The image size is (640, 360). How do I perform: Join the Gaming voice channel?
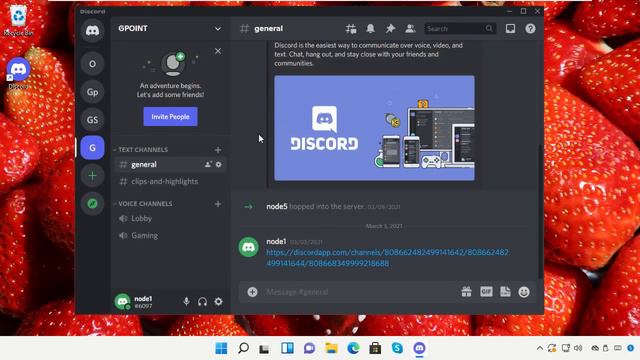click(170, 236)
